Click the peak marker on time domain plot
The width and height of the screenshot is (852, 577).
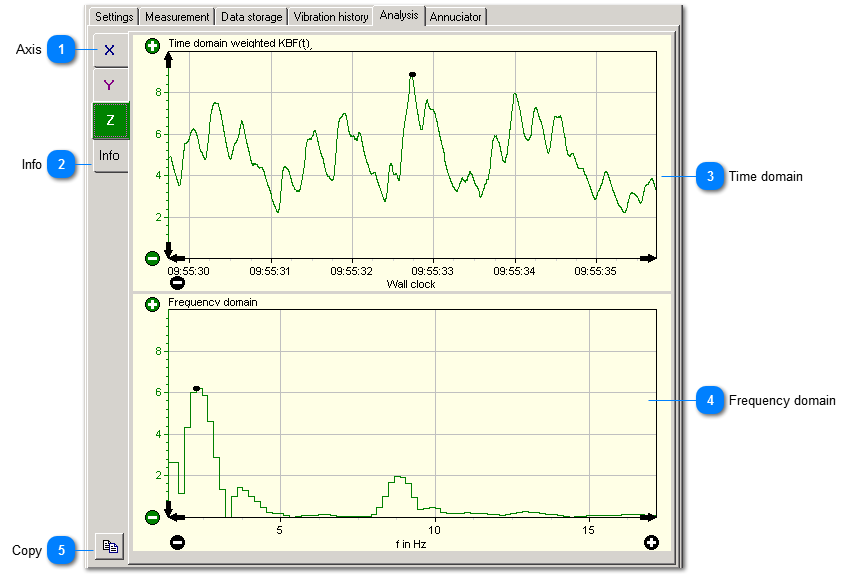coord(412,74)
